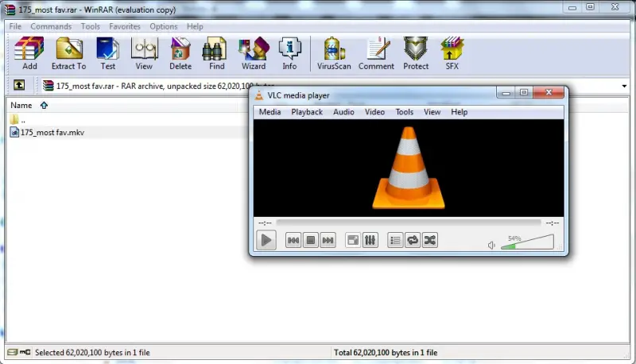Click the Add toolbar icon in WinRAR
636x364 pixels.
click(x=29, y=53)
